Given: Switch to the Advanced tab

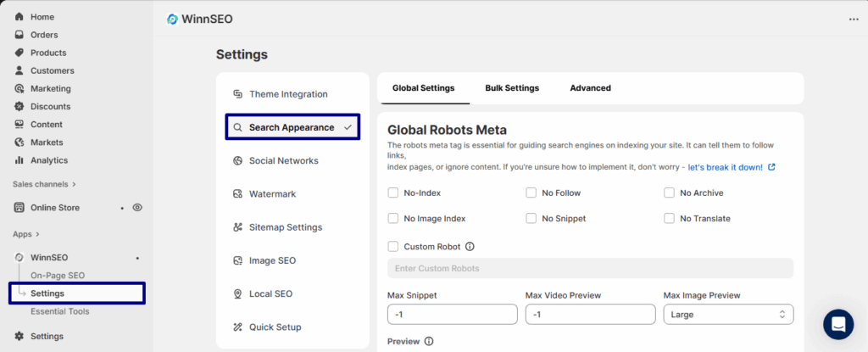Looking at the screenshot, I should 591,88.
